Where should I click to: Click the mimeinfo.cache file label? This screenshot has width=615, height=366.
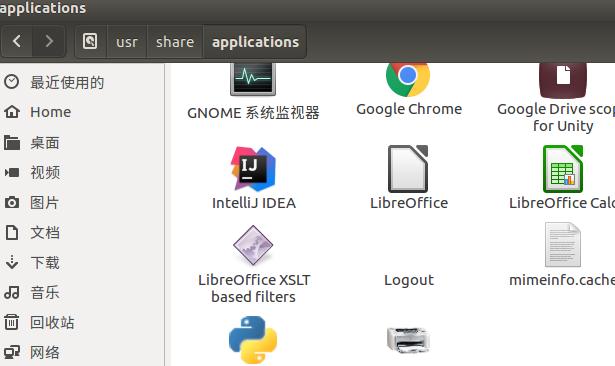(562, 280)
